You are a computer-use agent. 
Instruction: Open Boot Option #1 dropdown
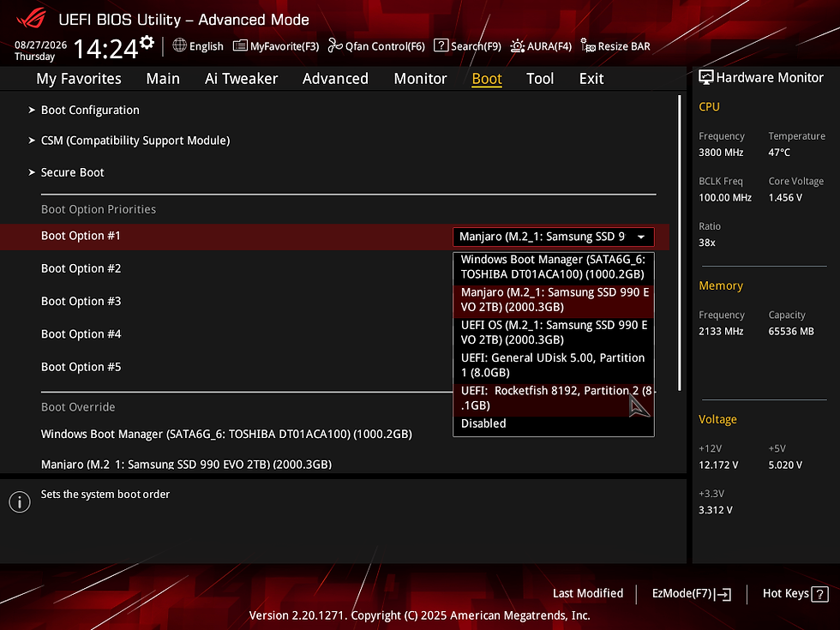point(554,237)
